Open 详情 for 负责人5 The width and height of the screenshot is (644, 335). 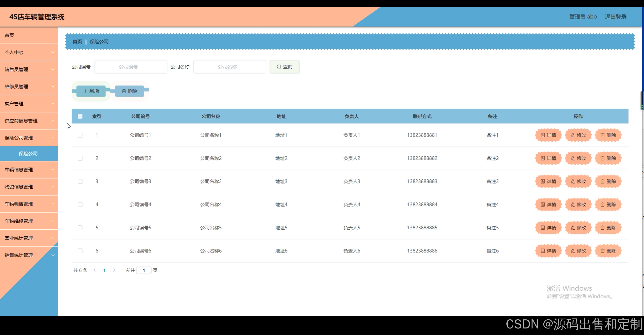tap(548, 228)
